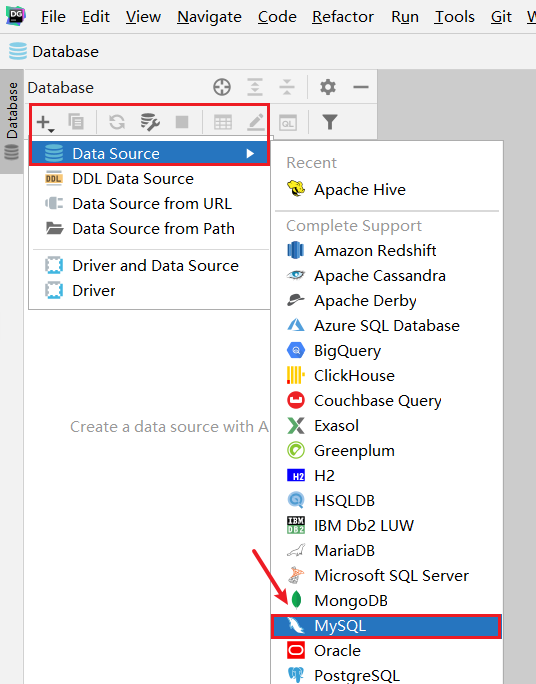536x684 pixels.
Task: Open Data Source Properties wrench icon
Action: click(150, 122)
